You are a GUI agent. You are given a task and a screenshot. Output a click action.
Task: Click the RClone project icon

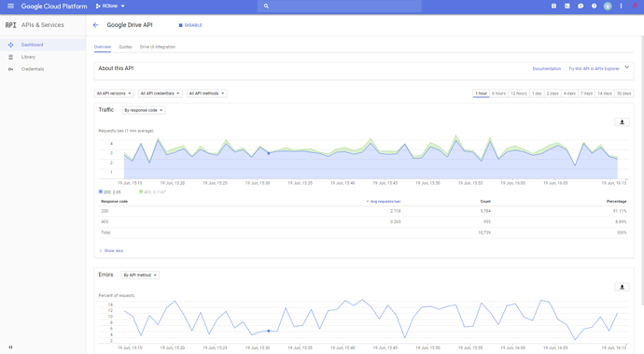[x=98, y=7]
